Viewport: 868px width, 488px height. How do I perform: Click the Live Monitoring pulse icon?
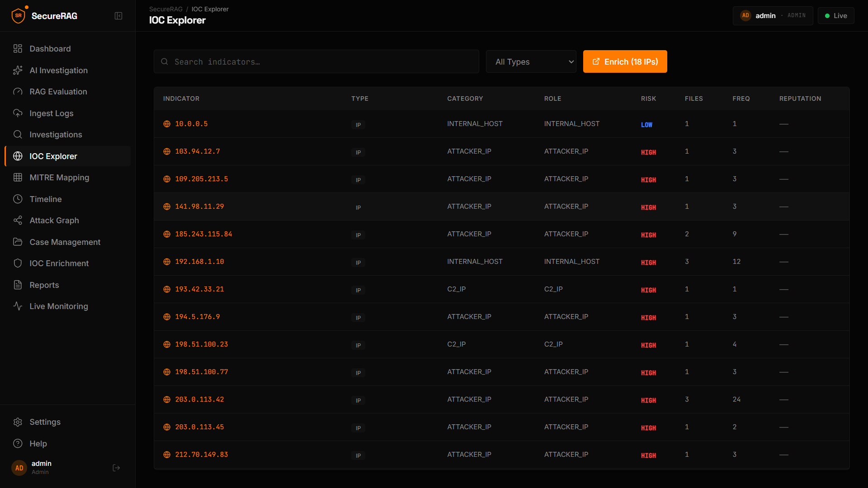click(18, 306)
